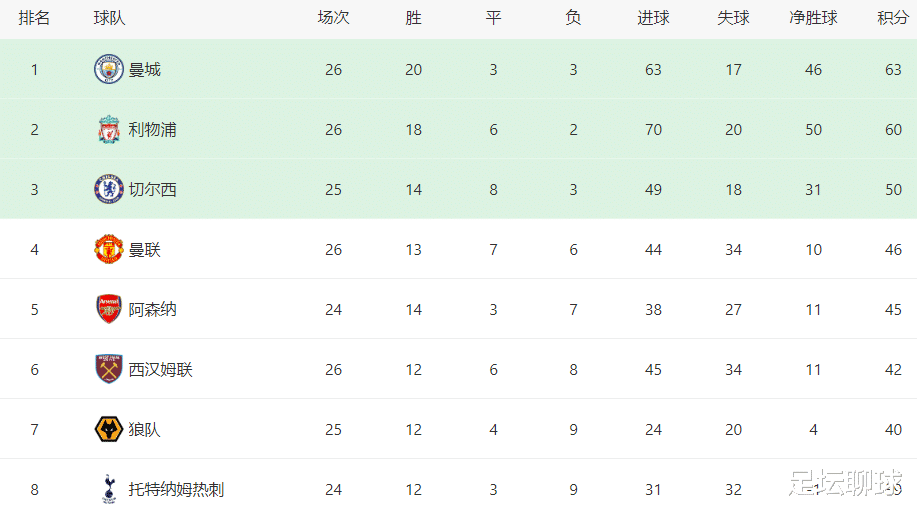Screen dimensions: 917x515
Task: Click the 排名 column header
Action: [35, 18]
